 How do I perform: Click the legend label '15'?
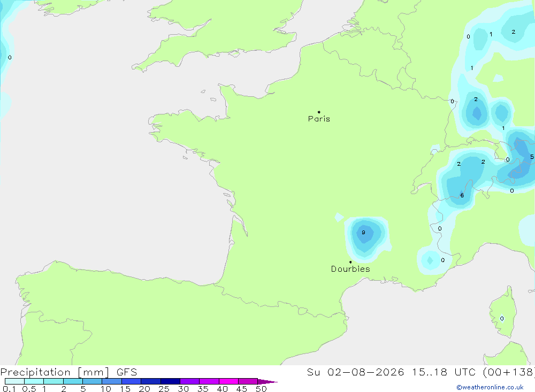tap(125, 389)
